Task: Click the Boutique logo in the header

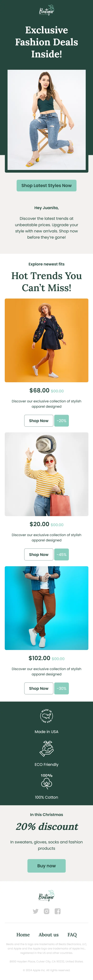Action: click(46, 11)
